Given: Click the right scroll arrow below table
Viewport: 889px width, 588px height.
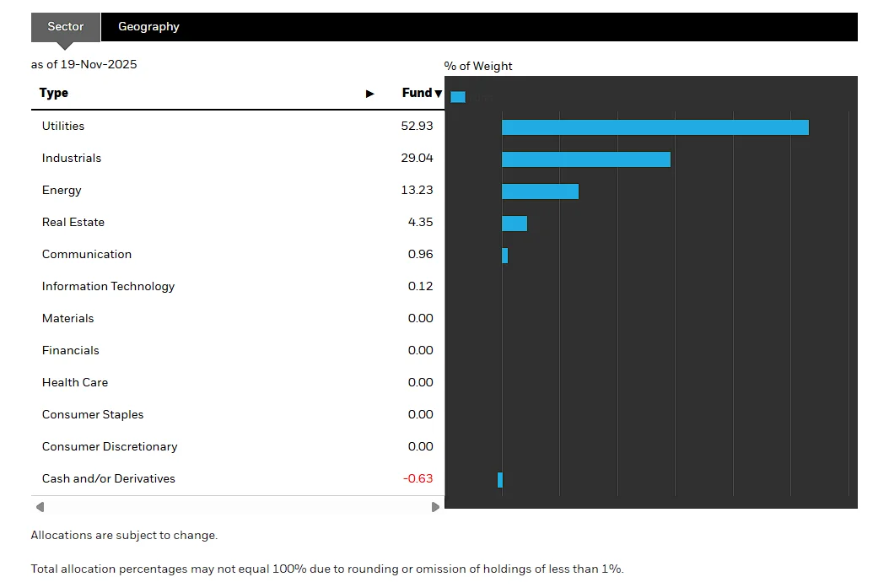Looking at the screenshot, I should 435,507.
